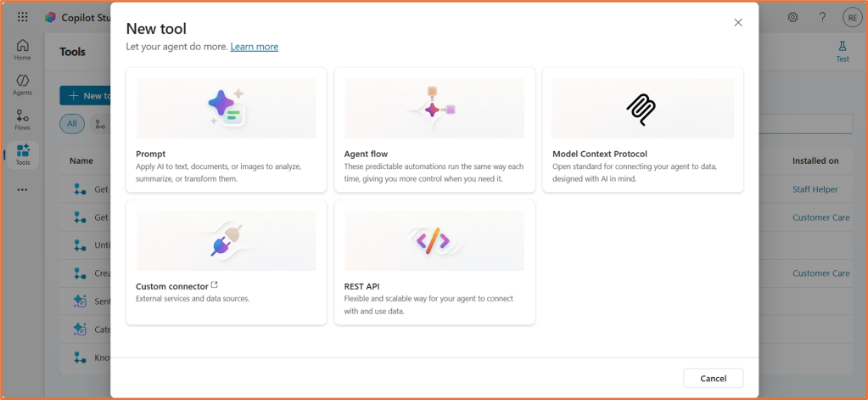Select the REST API tool card
The image size is (868, 400).
tap(434, 262)
